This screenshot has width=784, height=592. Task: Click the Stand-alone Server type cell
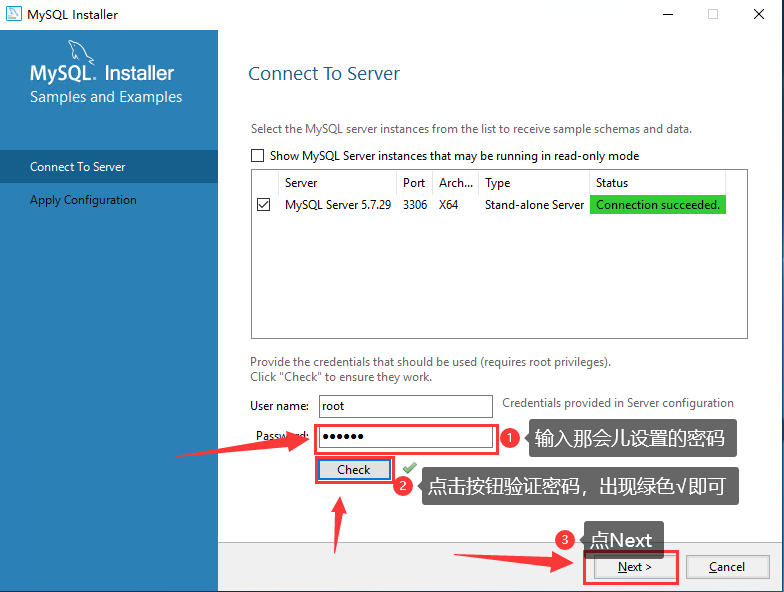pyautogui.click(x=534, y=205)
